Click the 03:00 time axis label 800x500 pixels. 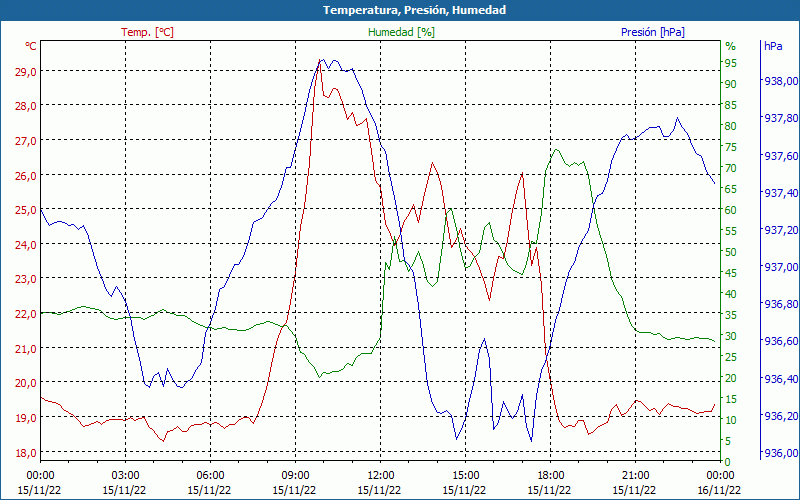pyautogui.click(x=125, y=476)
